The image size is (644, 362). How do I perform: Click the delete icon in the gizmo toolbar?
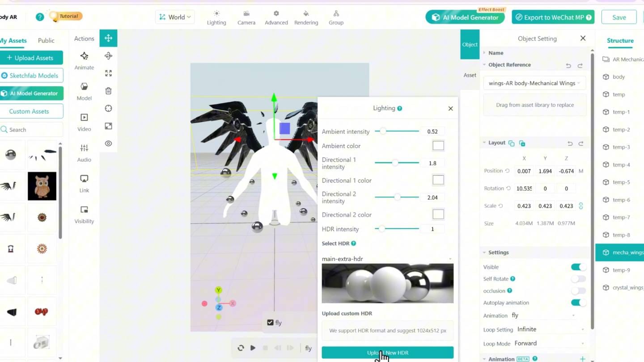tap(108, 91)
